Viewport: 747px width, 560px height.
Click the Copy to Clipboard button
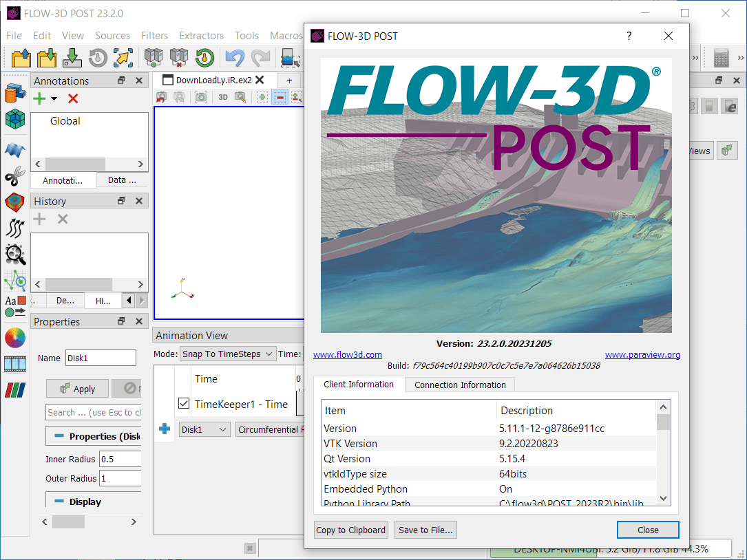(350, 530)
